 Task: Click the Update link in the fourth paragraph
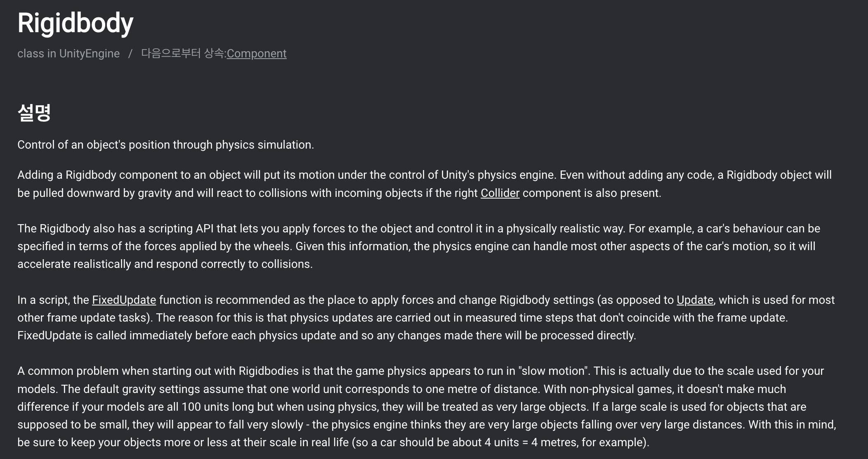pos(695,300)
